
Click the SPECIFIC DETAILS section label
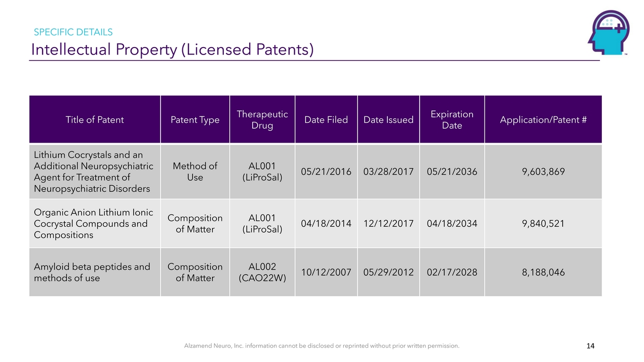[73, 32]
